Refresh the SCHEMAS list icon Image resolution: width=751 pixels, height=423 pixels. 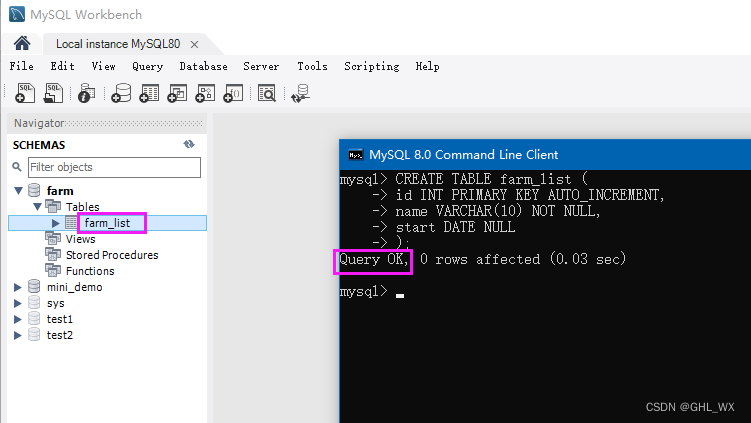(189, 144)
